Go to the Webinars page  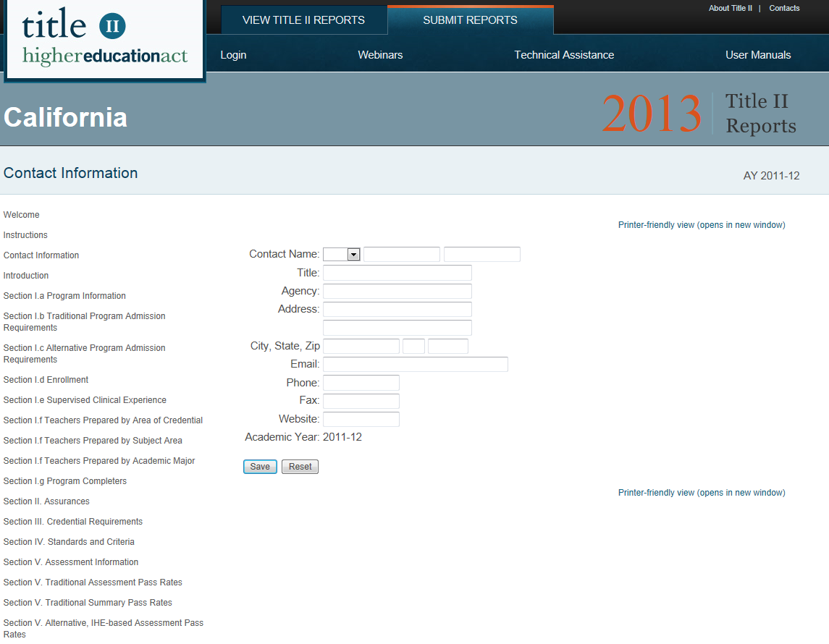380,55
